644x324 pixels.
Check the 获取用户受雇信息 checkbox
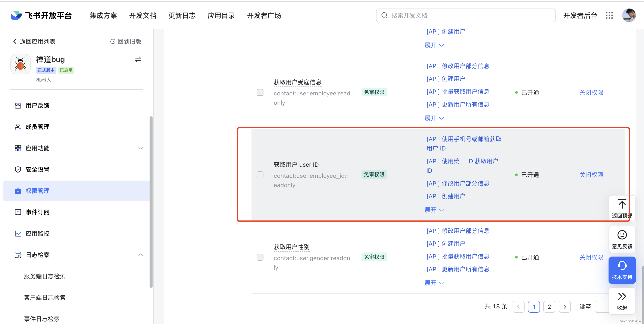click(x=260, y=92)
